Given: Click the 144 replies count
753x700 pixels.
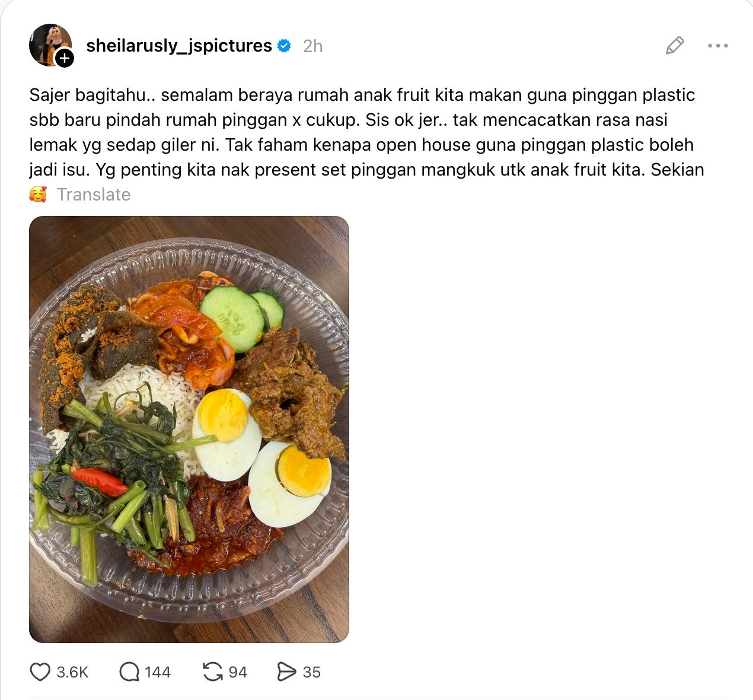Looking at the screenshot, I should tap(158, 672).
